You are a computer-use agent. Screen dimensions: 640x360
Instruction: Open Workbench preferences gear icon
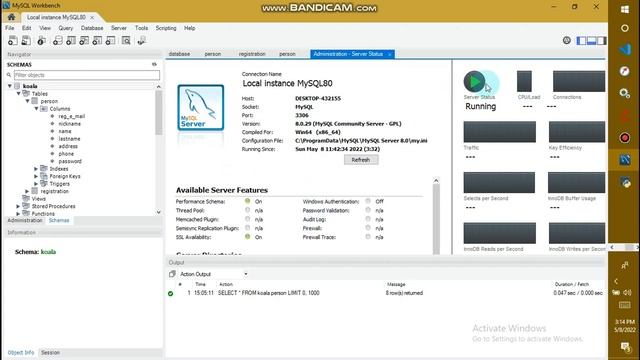(x=567, y=40)
